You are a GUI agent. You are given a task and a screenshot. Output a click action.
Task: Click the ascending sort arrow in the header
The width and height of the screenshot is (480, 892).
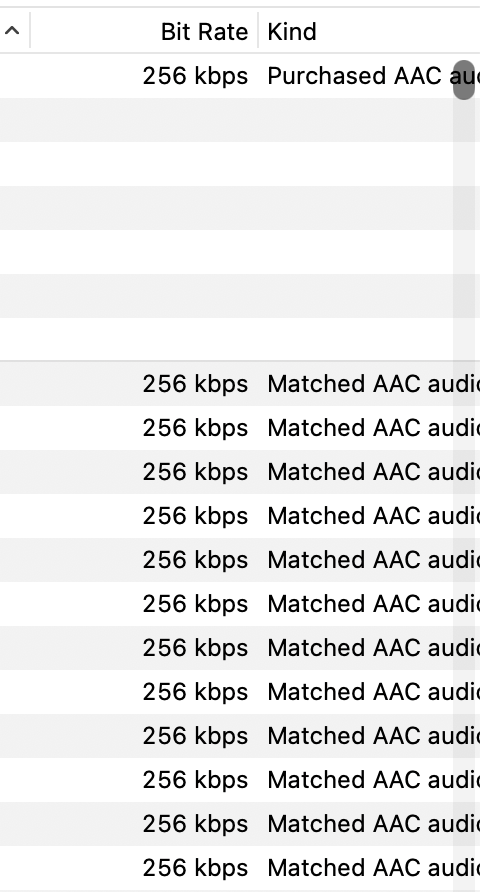(x=12, y=31)
